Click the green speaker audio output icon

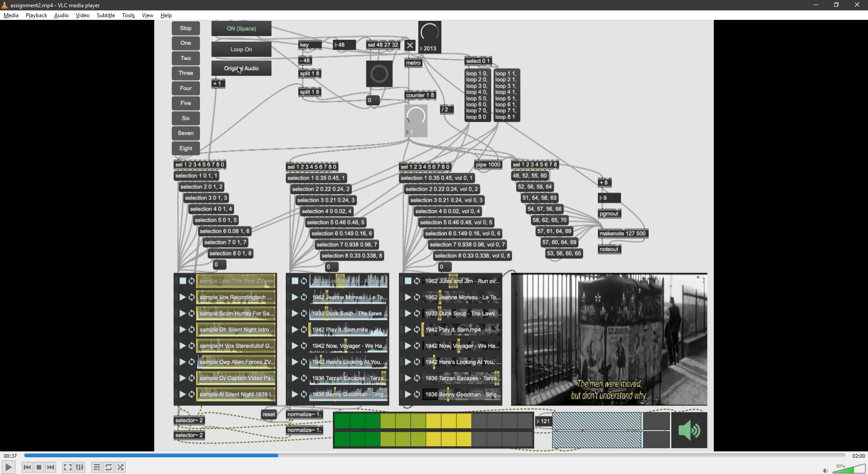689,430
